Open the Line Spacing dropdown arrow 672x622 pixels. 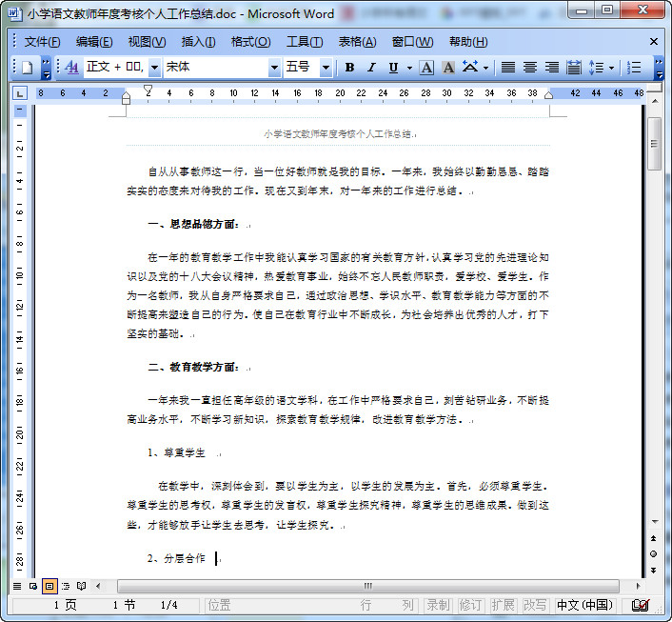click(x=612, y=68)
